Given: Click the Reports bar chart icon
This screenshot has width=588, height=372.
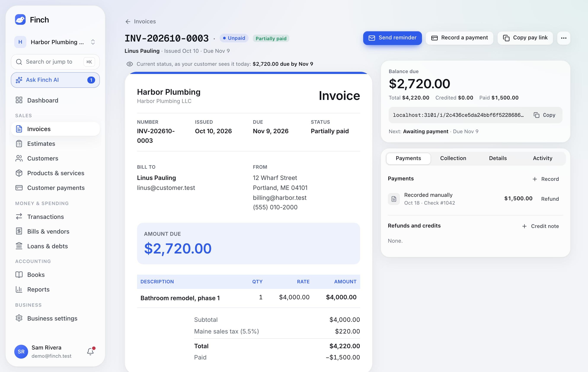Looking at the screenshot, I should pos(19,289).
